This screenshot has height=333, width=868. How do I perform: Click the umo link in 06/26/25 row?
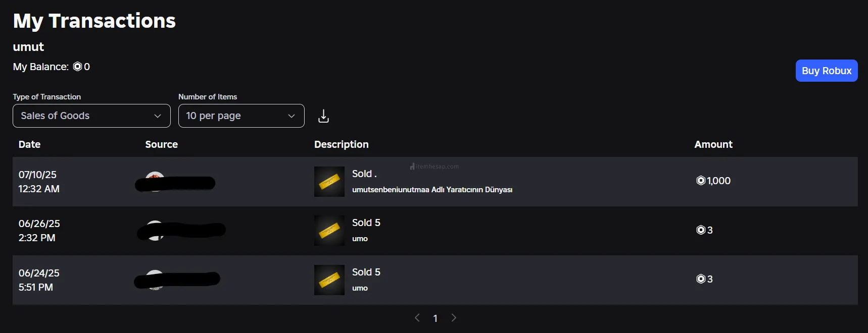point(360,239)
